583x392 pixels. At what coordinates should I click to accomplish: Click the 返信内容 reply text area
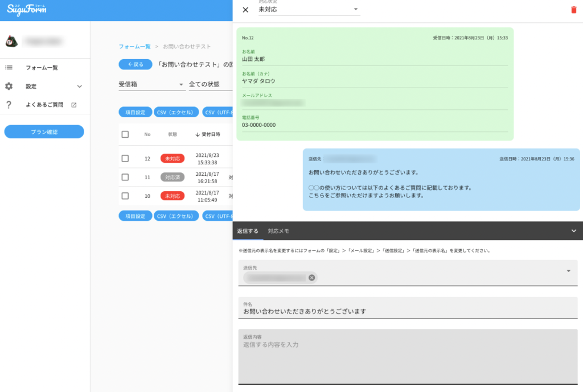click(x=408, y=357)
